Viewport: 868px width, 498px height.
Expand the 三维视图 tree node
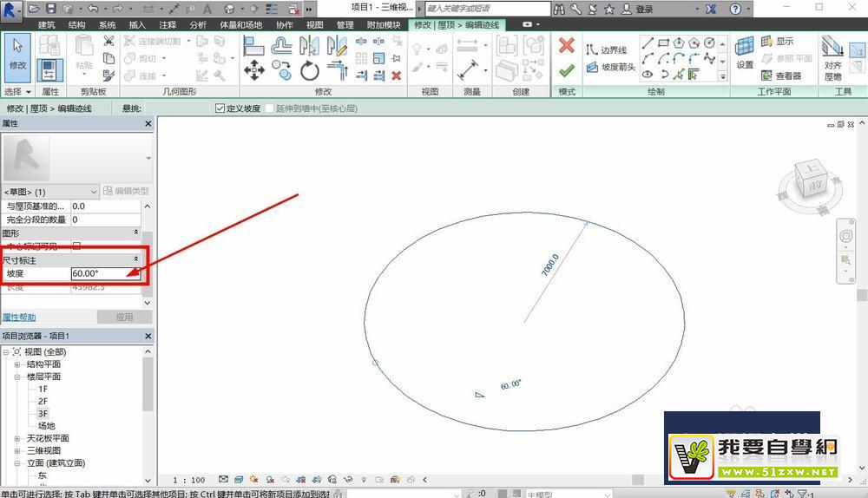(x=16, y=451)
